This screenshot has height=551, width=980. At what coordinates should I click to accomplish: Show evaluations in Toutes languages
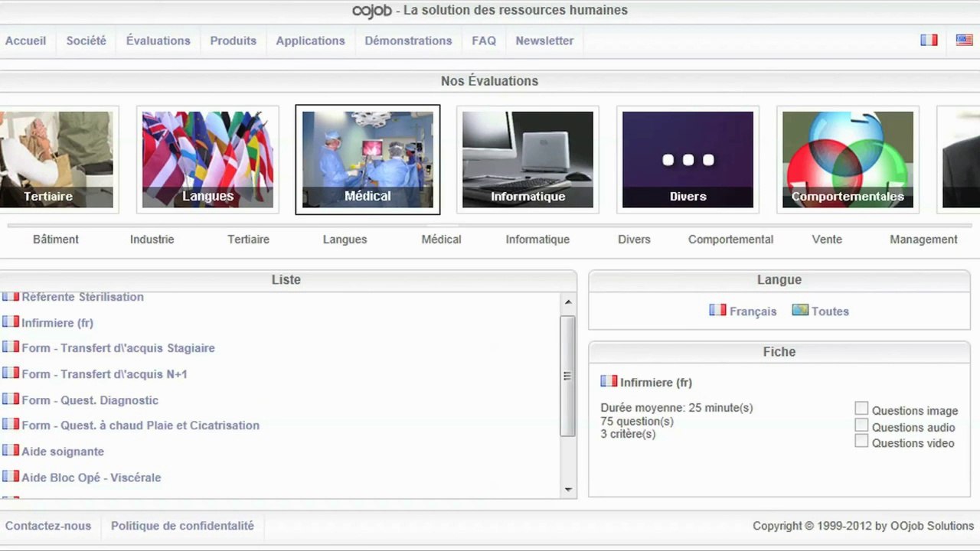[x=830, y=311]
